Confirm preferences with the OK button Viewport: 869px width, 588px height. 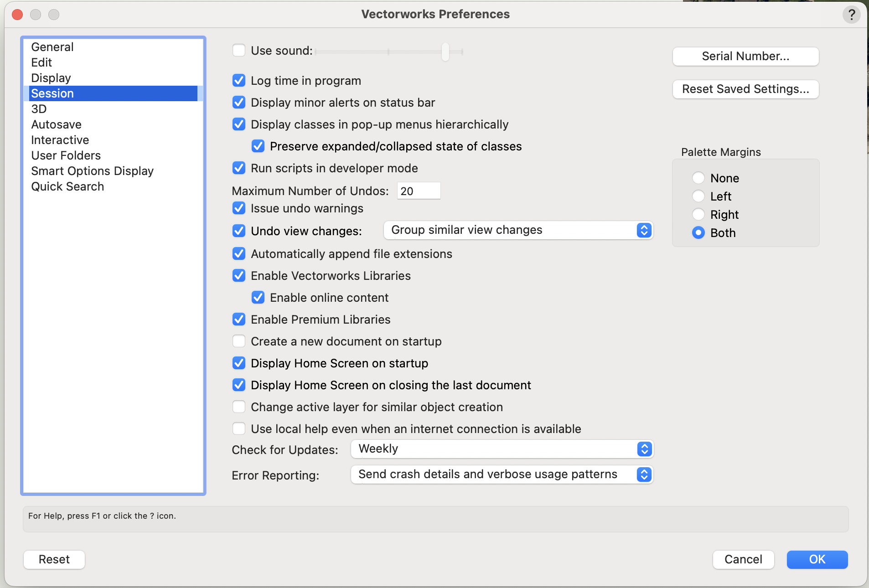tap(817, 559)
